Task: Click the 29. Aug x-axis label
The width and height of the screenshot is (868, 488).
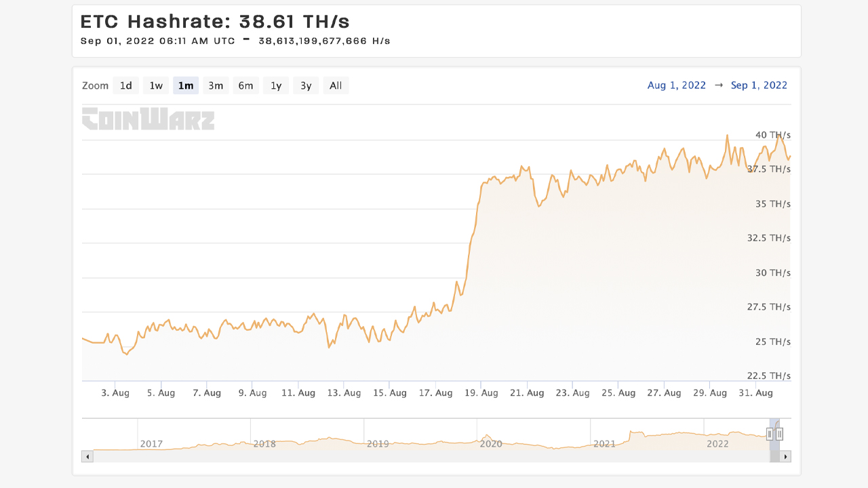Action: (709, 393)
